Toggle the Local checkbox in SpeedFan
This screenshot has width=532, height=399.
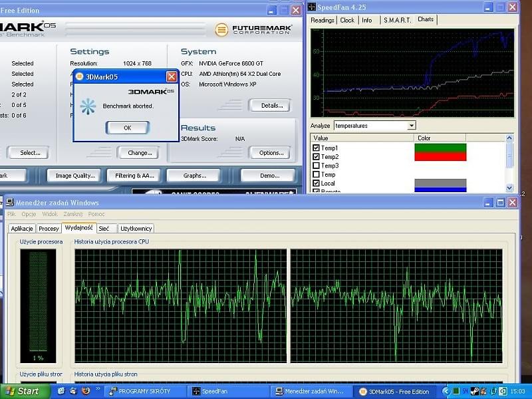(x=317, y=184)
